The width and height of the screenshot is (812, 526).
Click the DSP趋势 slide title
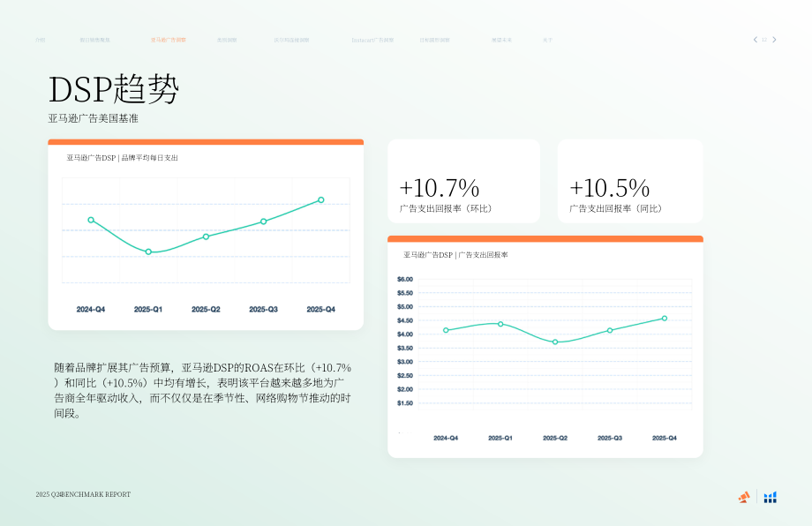point(114,89)
